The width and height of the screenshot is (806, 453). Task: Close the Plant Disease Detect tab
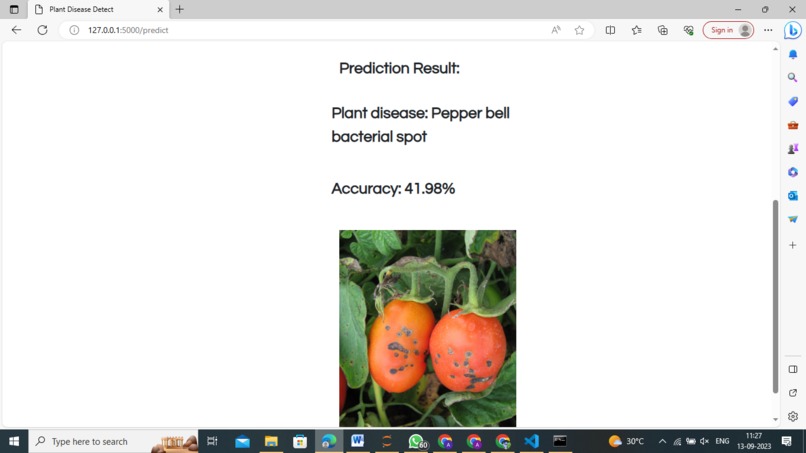click(160, 9)
